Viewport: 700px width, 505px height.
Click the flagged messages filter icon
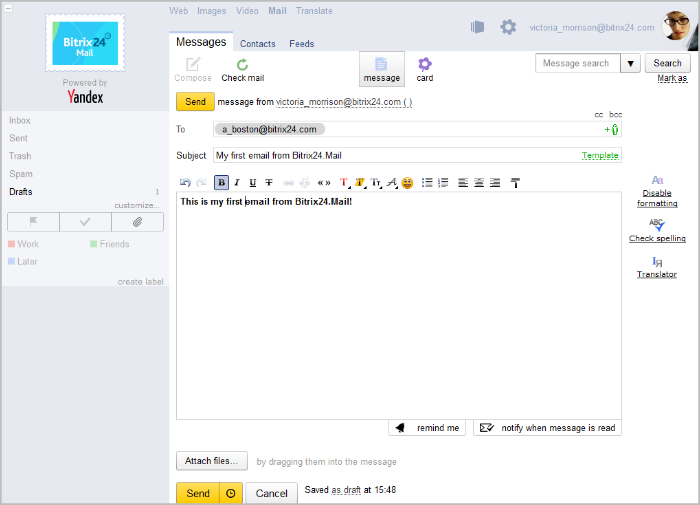coord(32,222)
